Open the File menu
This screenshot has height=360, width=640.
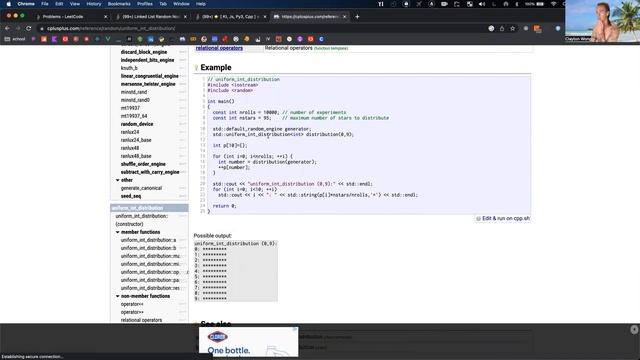(x=45, y=4)
